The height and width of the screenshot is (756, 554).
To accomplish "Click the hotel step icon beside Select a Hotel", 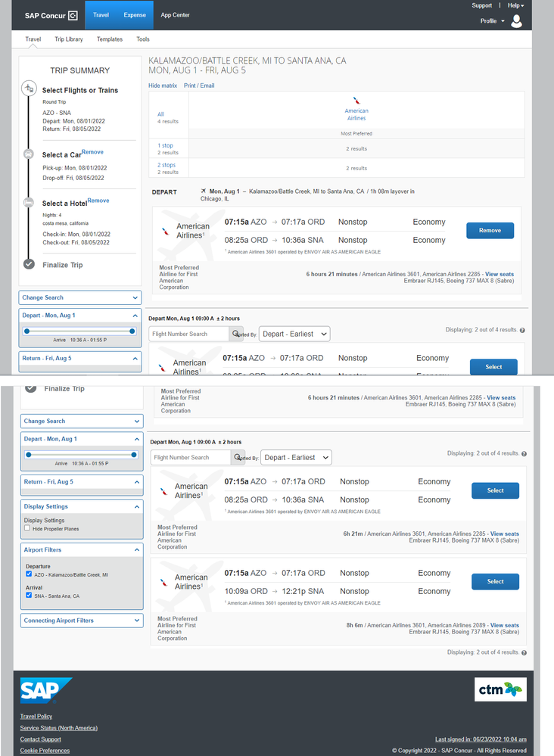I will pos(29,203).
